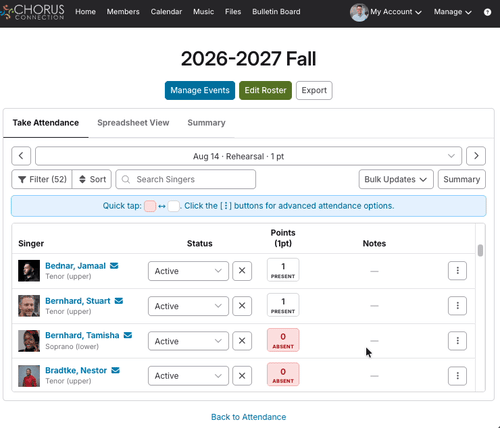Click the singer list vertical scrollbar
Viewport: 500px width, 428px height.
point(480,251)
